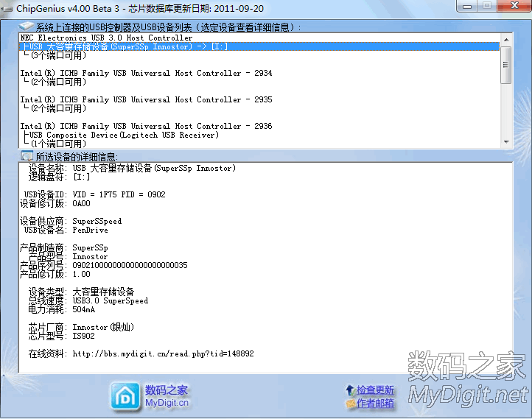Click the logical drive letter [I:] value
Viewport: 532px width, 419px height.
82,177
